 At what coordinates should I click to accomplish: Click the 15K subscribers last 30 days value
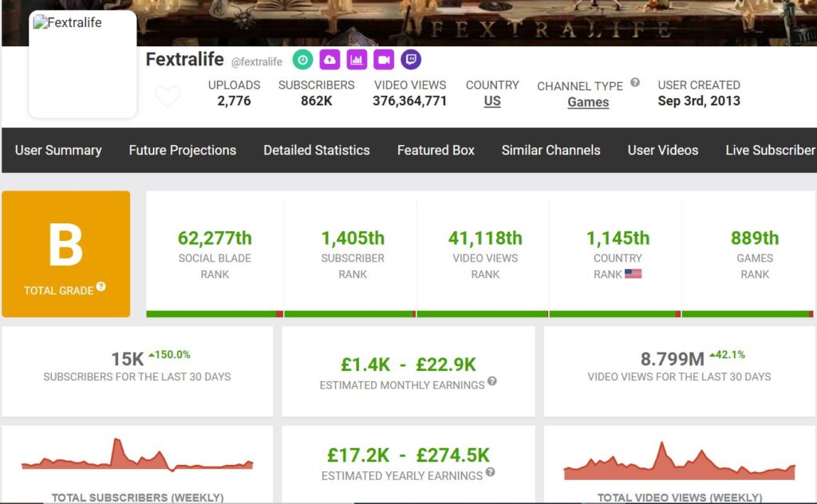127,359
